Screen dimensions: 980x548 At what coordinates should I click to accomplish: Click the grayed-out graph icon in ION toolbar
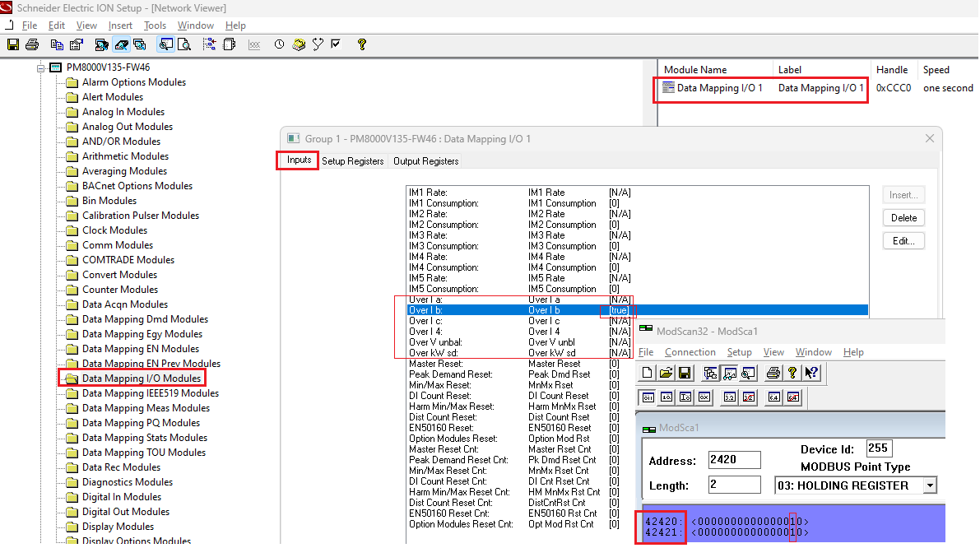pos(254,44)
